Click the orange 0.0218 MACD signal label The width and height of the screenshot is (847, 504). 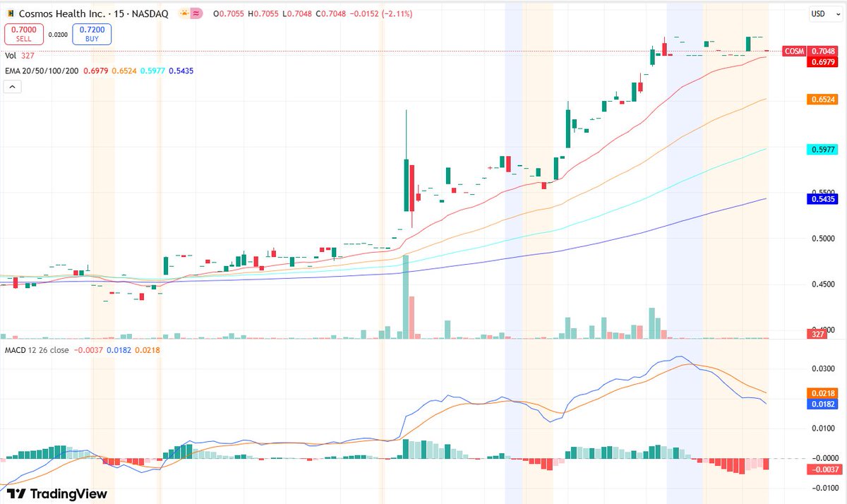[x=822, y=392]
